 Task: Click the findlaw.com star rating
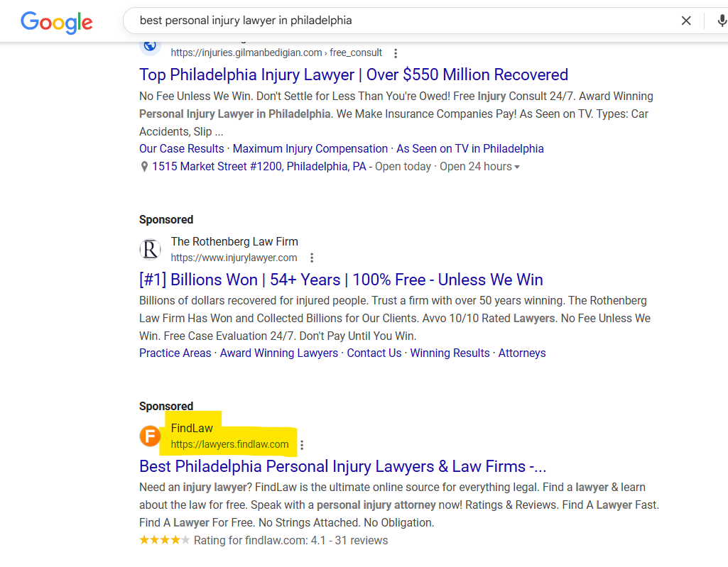click(x=164, y=541)
